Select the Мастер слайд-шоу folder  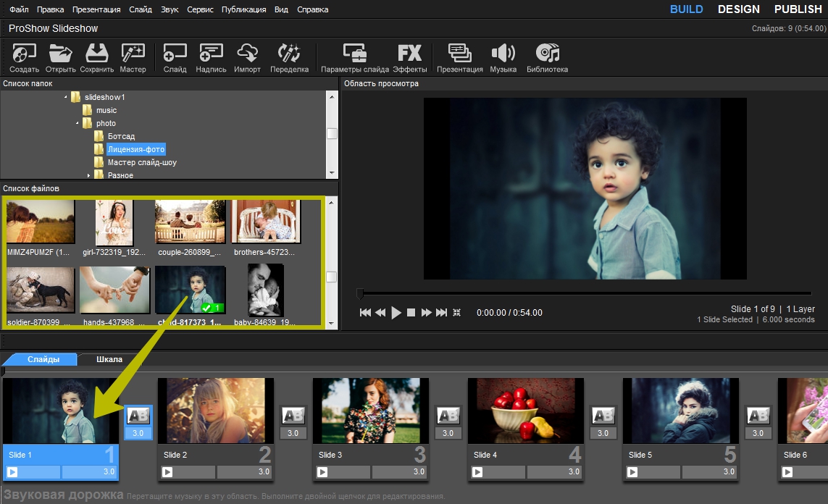coord(142,162)
